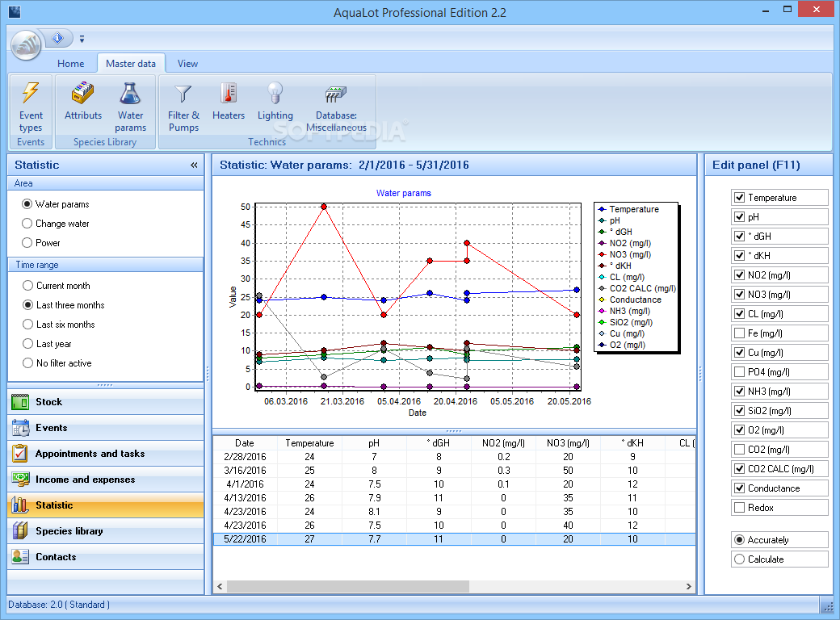Switch to the View ribbon tab
The width and height of the screenshot is (840, 620).
pos(187,64)
